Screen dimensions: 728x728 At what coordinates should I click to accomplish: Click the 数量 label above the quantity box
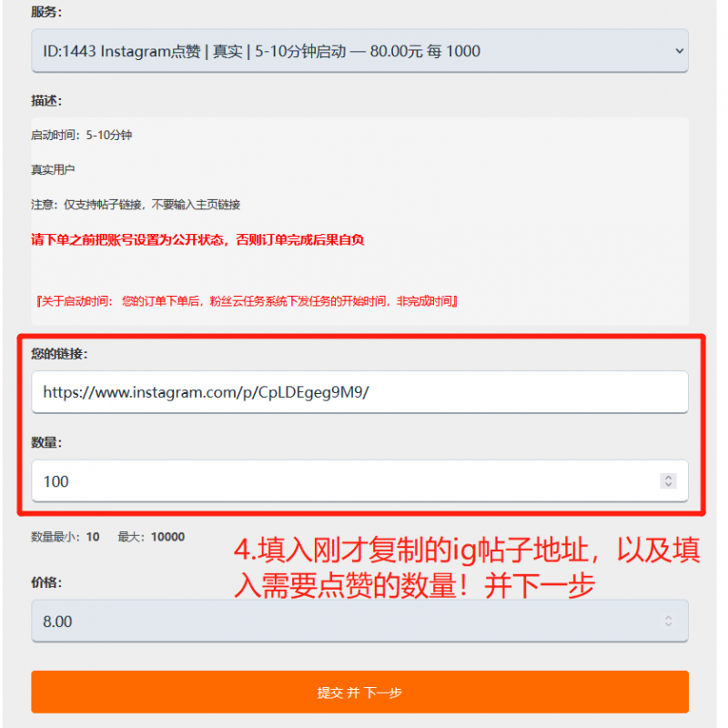coord(46,442)
